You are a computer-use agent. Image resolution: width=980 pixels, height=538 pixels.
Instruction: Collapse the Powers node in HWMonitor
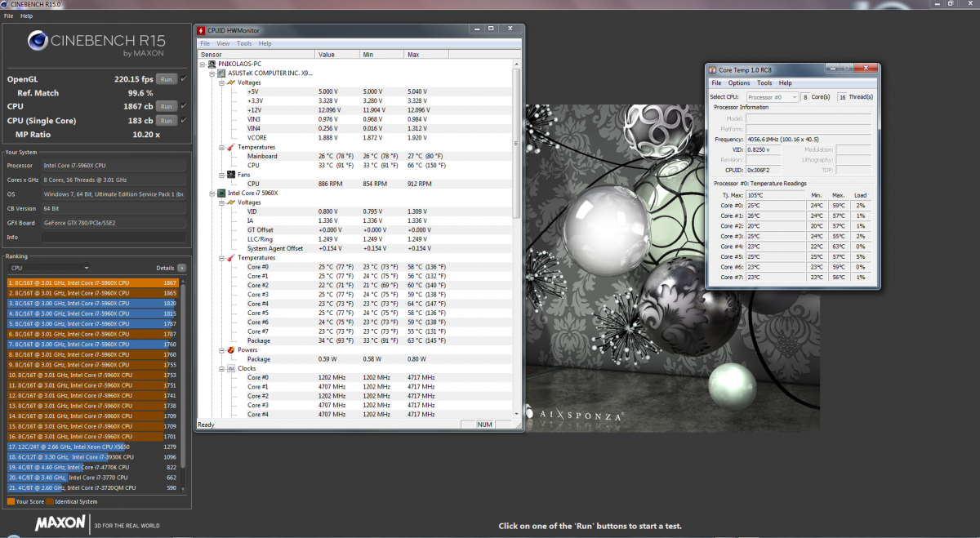(221, 349)
